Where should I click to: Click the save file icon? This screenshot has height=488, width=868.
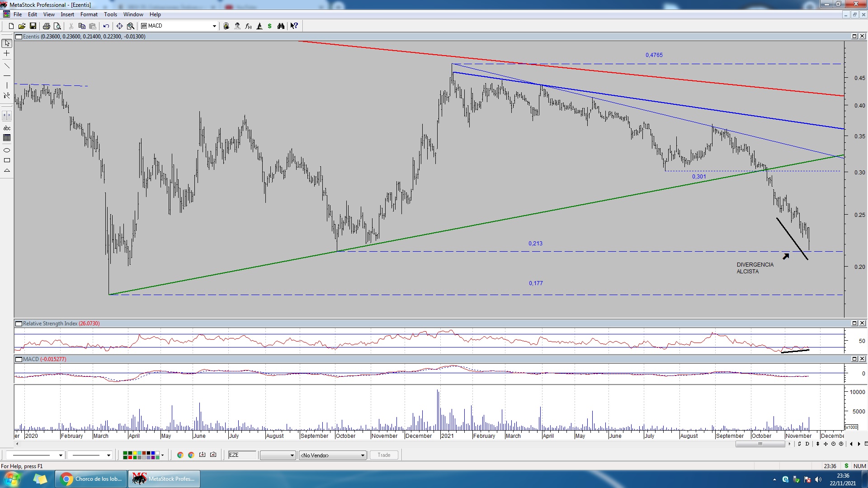coord(33,26)
